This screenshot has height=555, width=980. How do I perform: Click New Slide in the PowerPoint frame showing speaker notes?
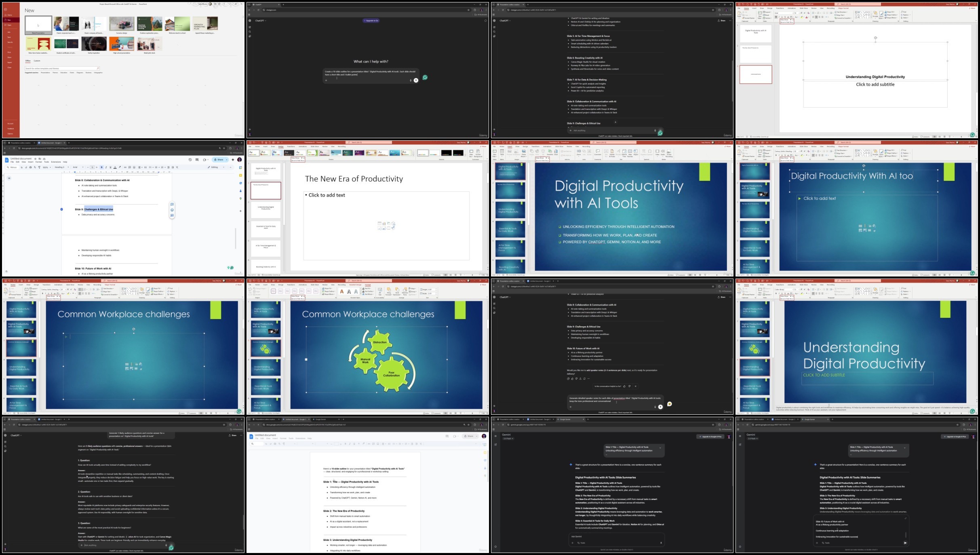point(760,291)
